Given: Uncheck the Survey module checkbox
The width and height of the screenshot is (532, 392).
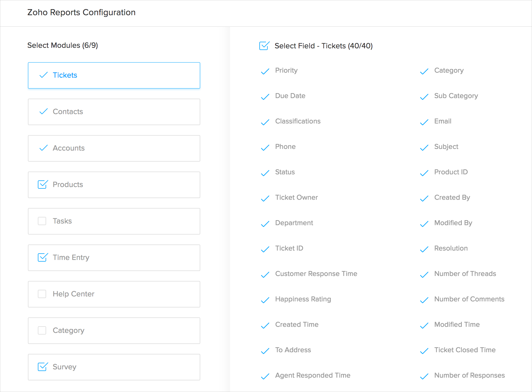Looking at the screenshot, I should tap(42, 367).
